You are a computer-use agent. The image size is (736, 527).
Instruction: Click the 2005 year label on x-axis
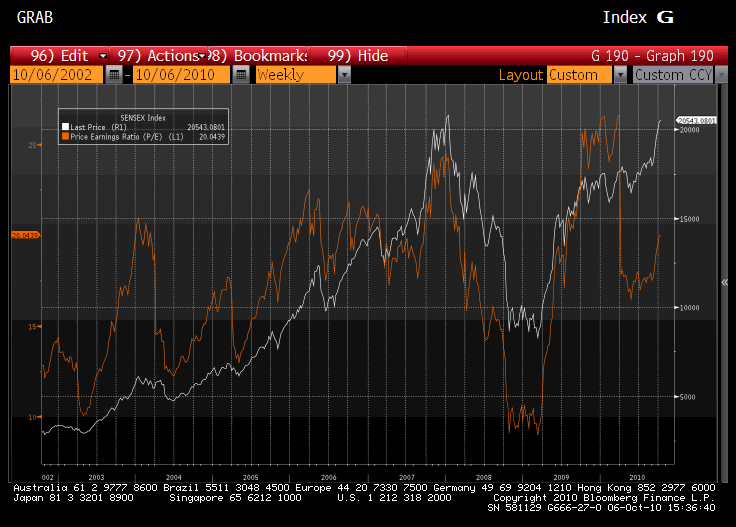[251, 477]
